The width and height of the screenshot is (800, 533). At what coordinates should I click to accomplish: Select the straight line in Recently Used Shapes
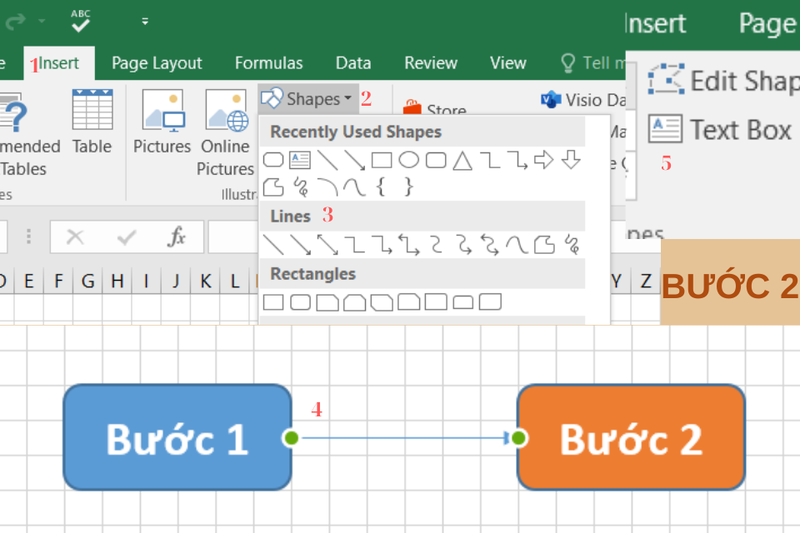pyautogui.click(x=327, y=160)
